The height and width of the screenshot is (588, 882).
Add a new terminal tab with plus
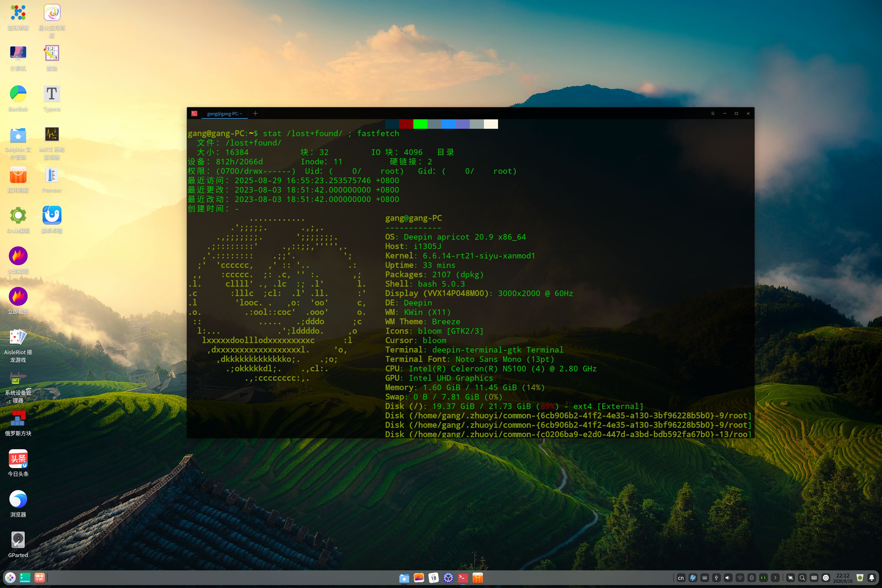[255, 113]
